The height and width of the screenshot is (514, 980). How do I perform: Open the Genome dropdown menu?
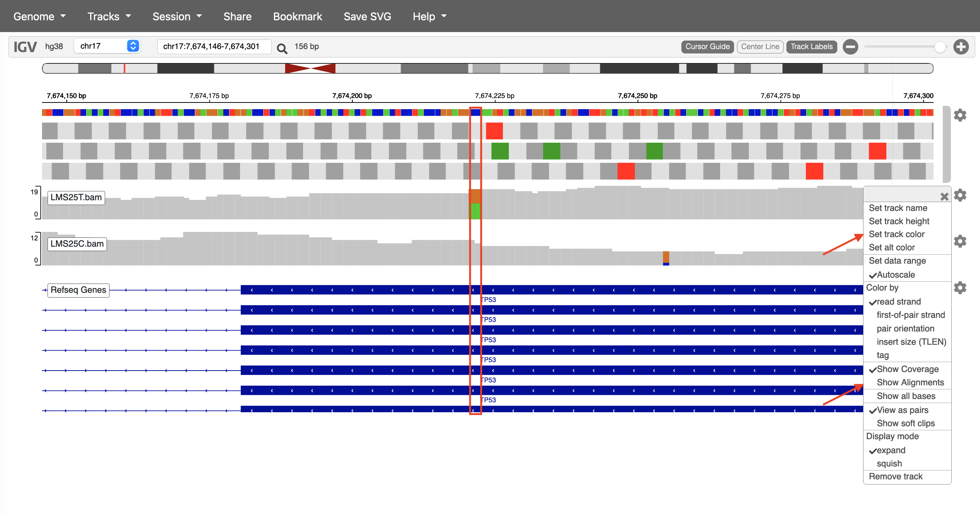coord(39,16)
